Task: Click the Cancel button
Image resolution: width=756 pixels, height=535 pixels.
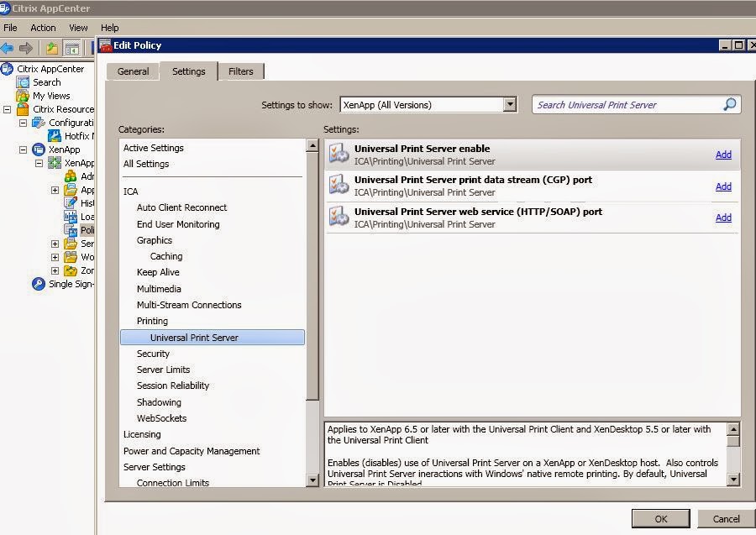Action: pyautogui.click(x=726, y=518)
